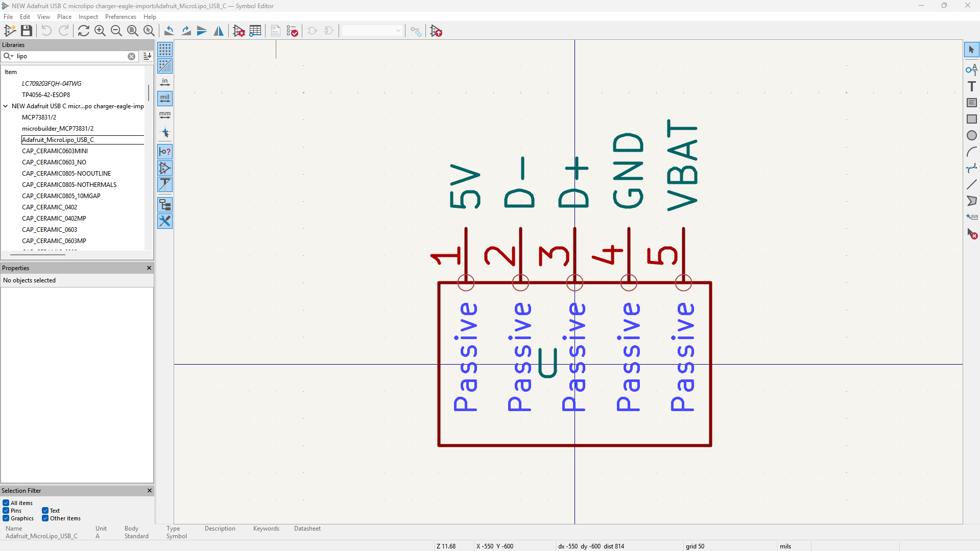Rotate clockwise with toolbar icon
The image size is (980, 551).
(186, 31)
